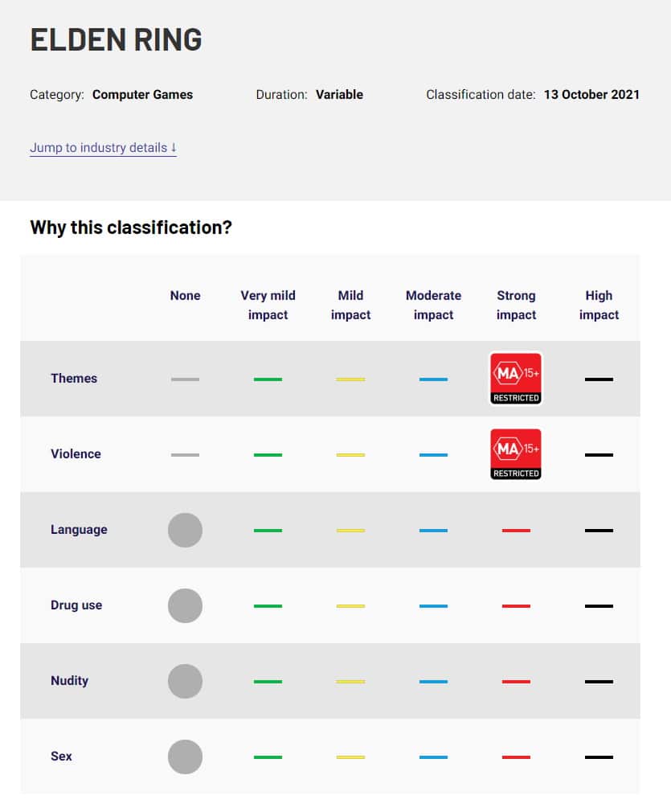The height and width of the screenshot is (812, 671).
Task: Click the grey circle in Drug use row
Action: (x=185, y=605)
